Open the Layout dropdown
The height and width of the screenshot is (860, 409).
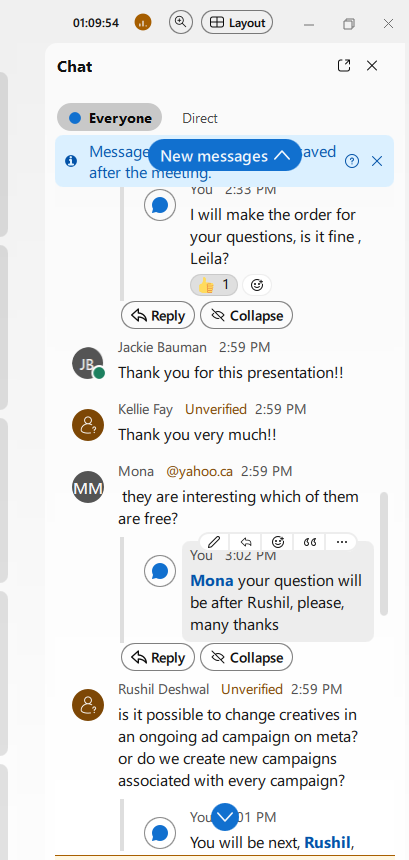(x=237, y=22)
